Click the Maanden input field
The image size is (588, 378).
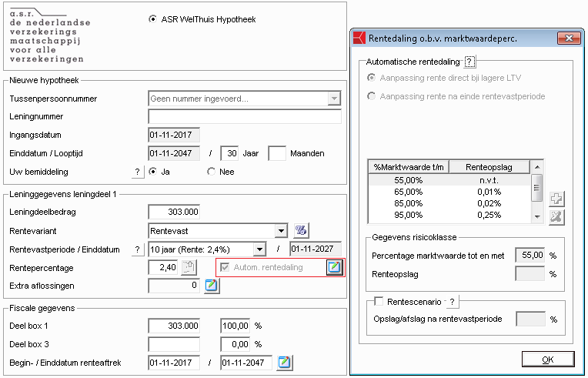coord(277,153)
